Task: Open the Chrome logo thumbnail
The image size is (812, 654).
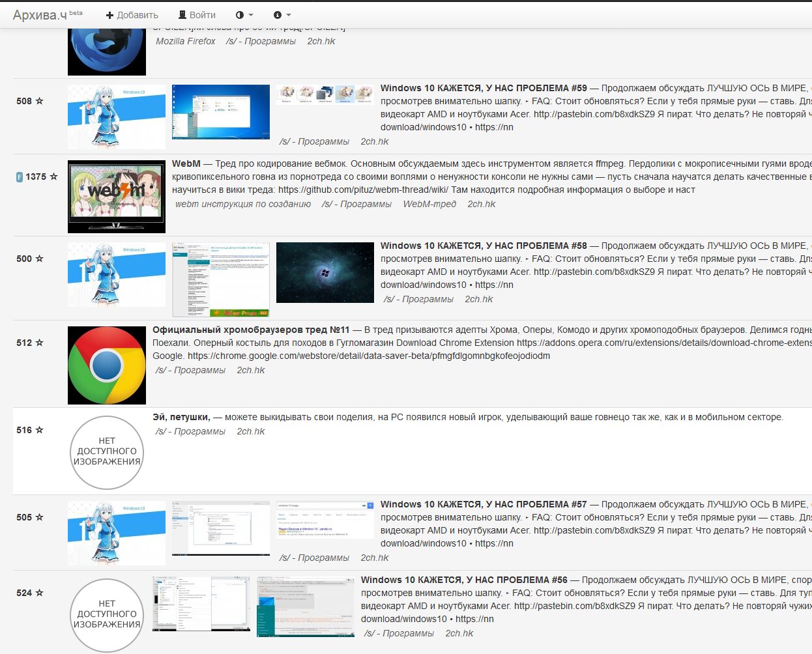Action: (107, 365)
